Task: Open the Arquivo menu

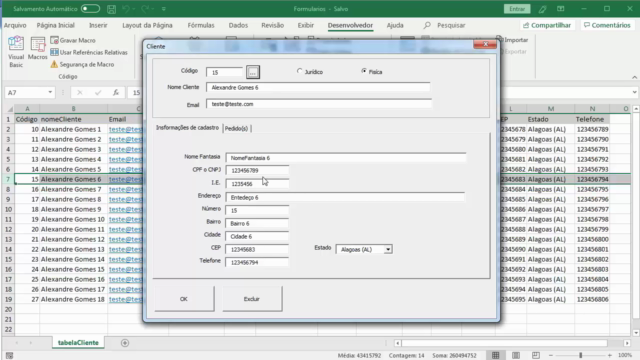Action: coord(15,25)
